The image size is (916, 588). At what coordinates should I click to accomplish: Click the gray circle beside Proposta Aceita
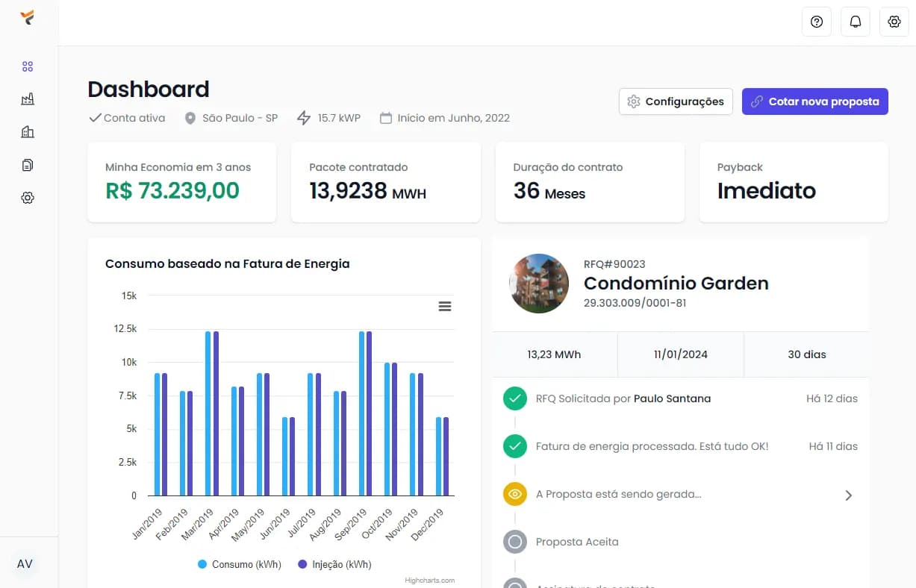point(515,542)
